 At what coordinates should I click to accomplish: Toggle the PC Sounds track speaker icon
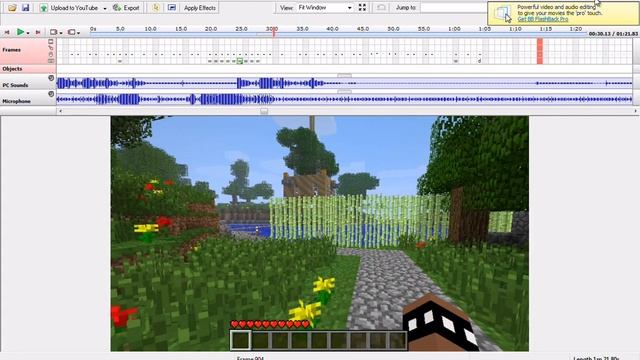pos(51,78)
